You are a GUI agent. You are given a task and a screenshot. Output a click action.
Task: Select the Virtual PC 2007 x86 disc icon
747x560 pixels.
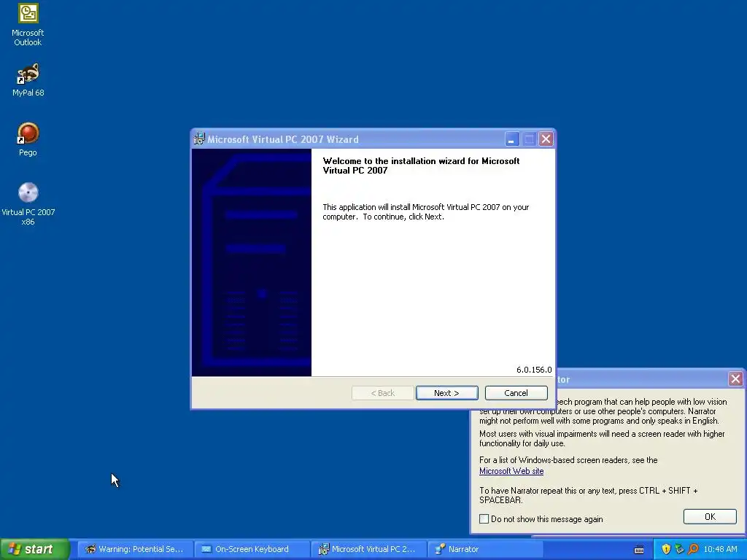coord(28,204)
